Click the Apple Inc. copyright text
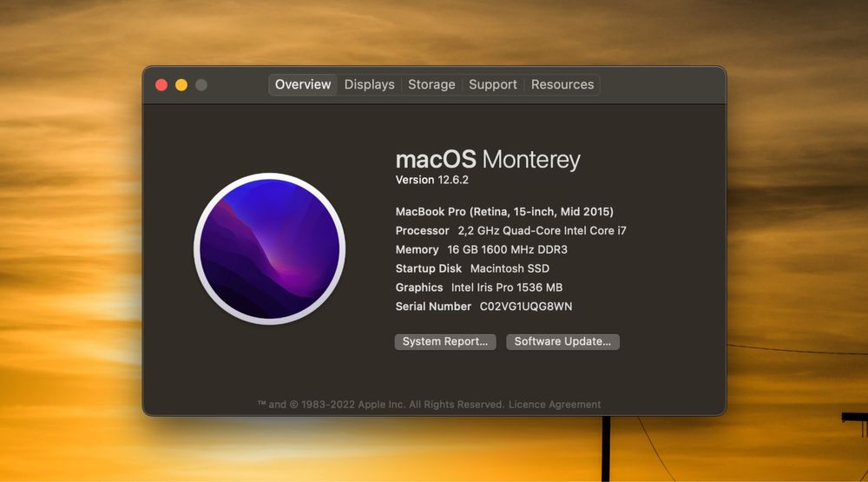The width and height of the screenshot is (868, 482). (x=381, y=405)
